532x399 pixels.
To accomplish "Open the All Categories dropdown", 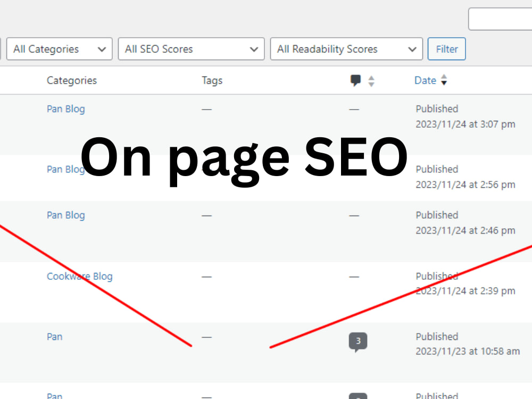I will pos(60,49).
